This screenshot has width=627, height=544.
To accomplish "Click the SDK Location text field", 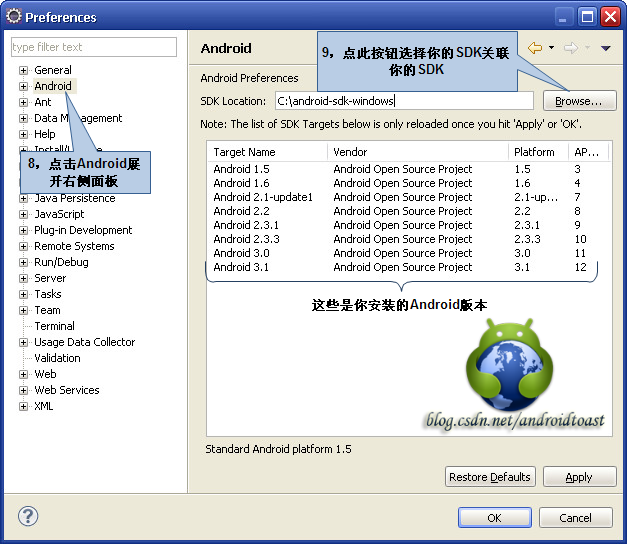I will pos(404,101).
